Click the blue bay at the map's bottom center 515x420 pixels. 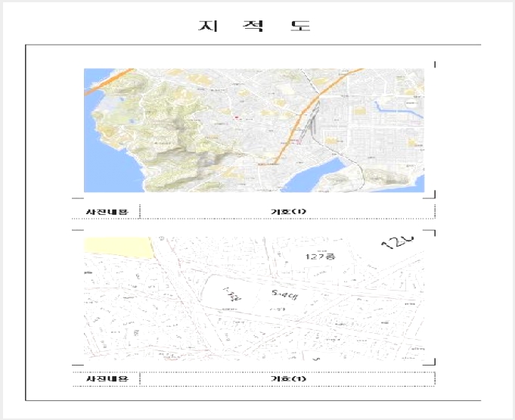coord(315,176)
